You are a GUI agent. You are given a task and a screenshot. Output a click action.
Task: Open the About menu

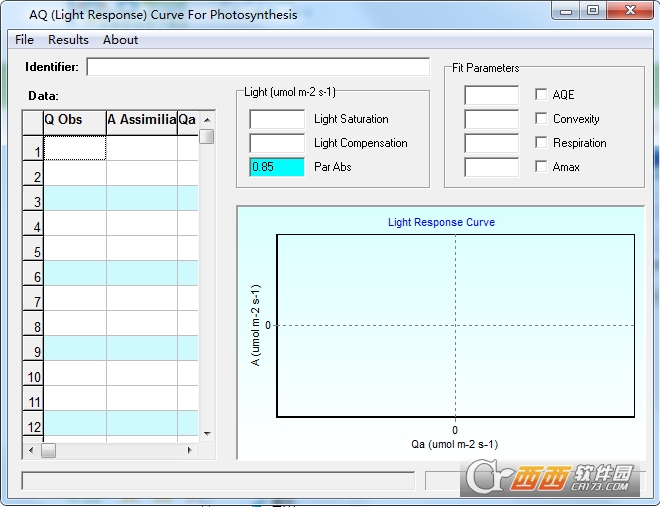click(120, 40)
